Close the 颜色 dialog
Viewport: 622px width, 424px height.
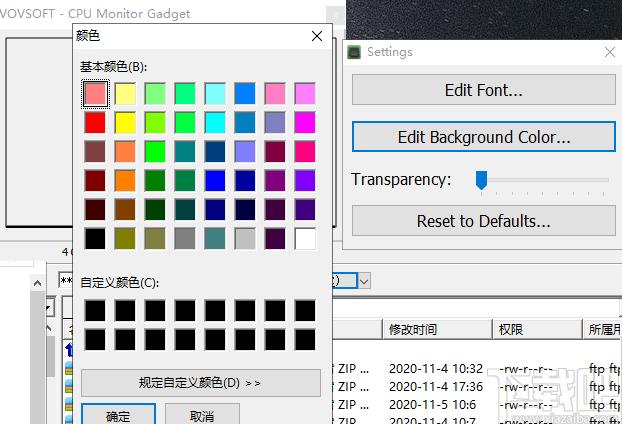point(317,36)
